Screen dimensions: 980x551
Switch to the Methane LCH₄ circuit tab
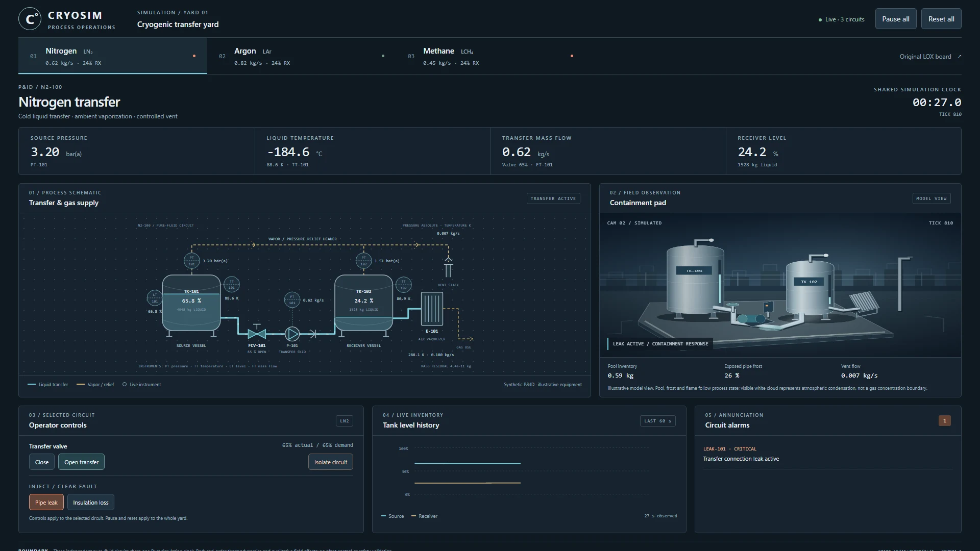[x=491, y=56]
